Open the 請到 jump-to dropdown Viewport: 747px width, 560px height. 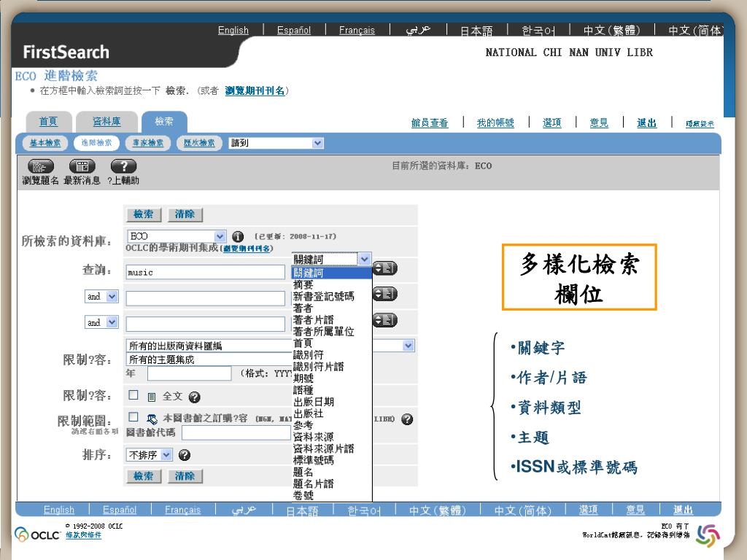[x=276, y=143]
